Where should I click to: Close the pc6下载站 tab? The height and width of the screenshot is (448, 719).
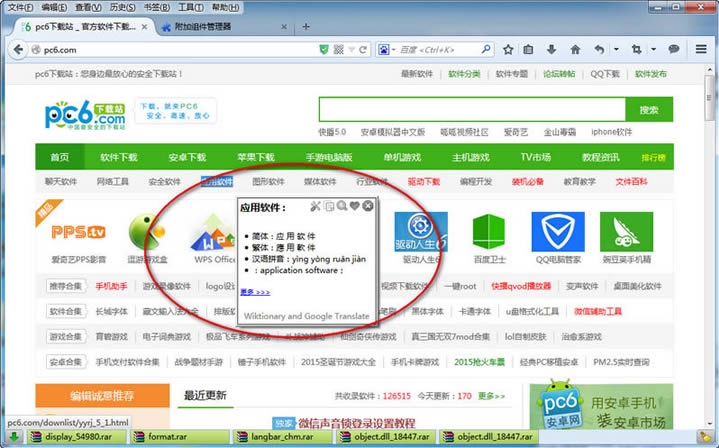tap(144, 27)
